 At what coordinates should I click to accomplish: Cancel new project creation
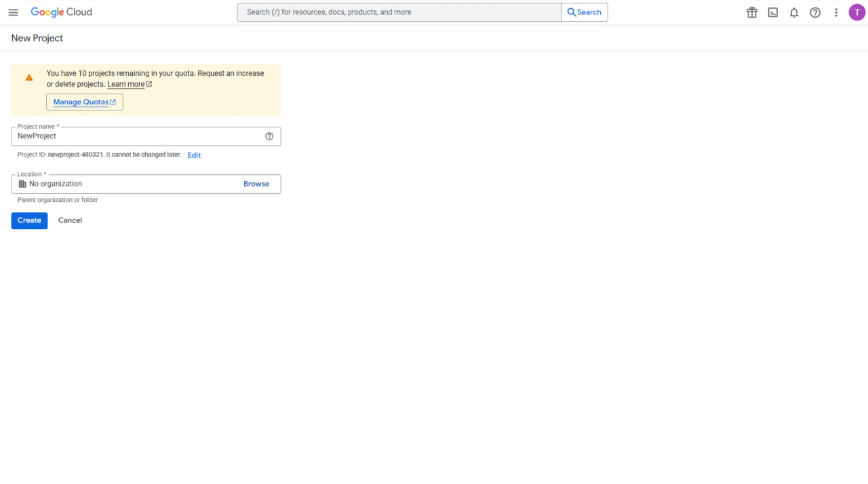(70, 220)
